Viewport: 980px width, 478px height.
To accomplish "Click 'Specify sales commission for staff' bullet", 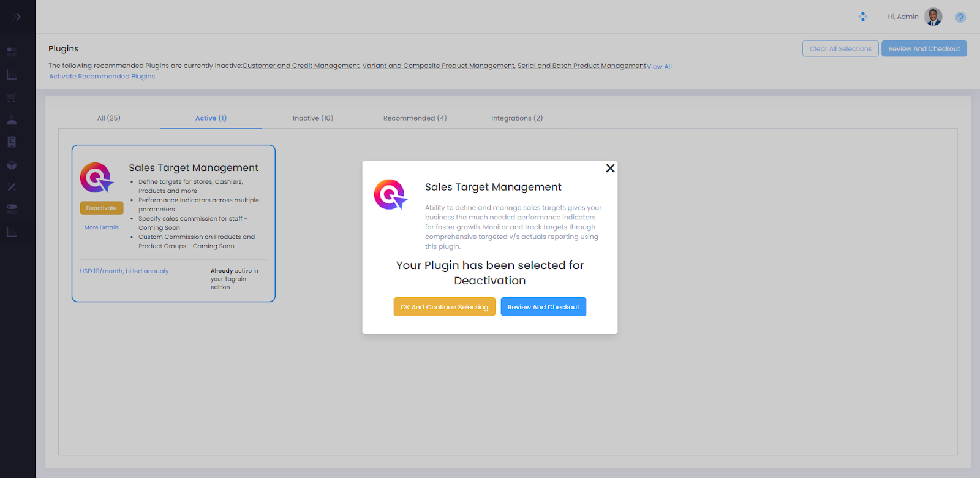I will pos(193,223).
